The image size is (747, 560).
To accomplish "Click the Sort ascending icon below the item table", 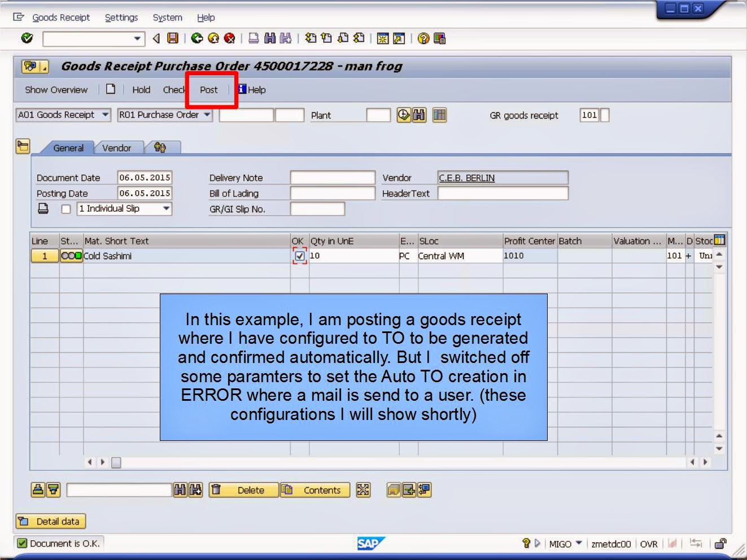I will click(x=39, y=489).
